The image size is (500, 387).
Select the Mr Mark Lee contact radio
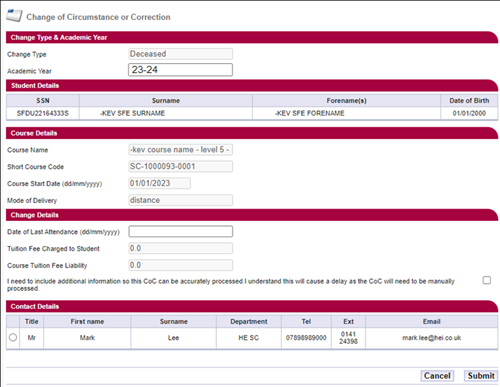(x=13, y=337)
